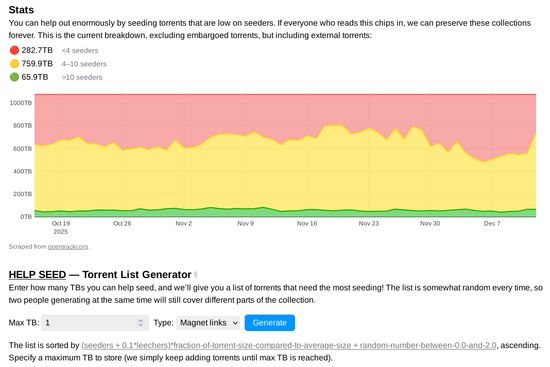Click the yellow 4–10 seeders legend dot

click(14, 64)
